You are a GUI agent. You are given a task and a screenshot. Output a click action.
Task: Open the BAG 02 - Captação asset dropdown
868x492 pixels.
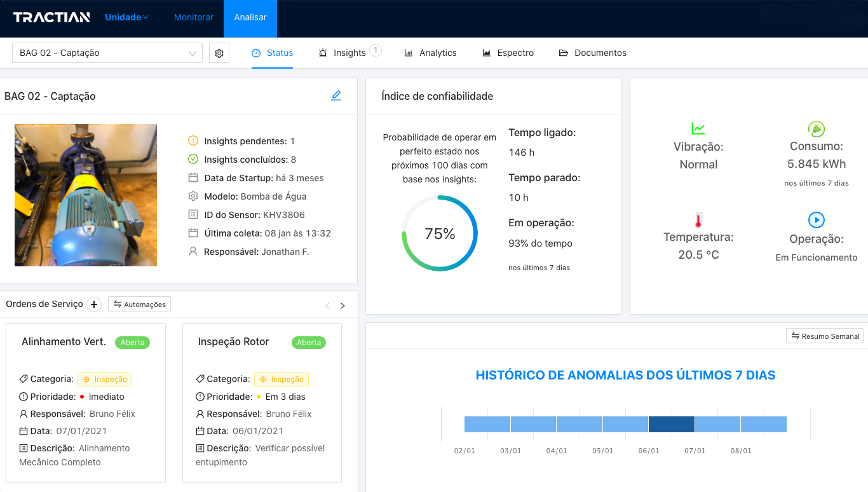107,53
